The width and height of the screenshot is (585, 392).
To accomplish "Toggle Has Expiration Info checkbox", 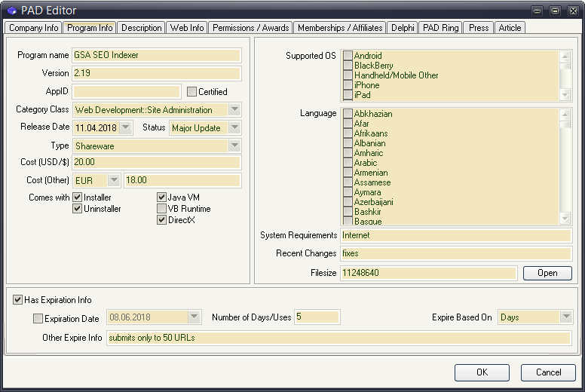I will tap(17, 299).
